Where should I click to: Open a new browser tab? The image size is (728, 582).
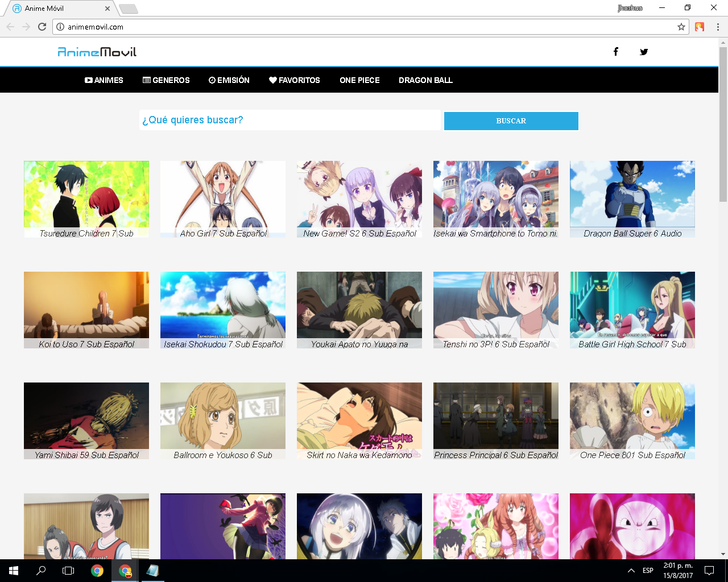(x=129, y=9)
